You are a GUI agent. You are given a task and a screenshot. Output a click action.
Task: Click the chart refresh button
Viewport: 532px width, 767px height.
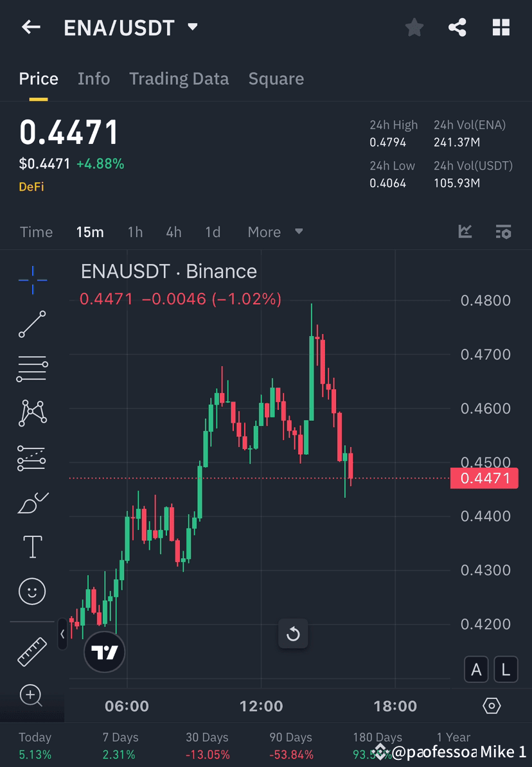(x=293, y=633)
